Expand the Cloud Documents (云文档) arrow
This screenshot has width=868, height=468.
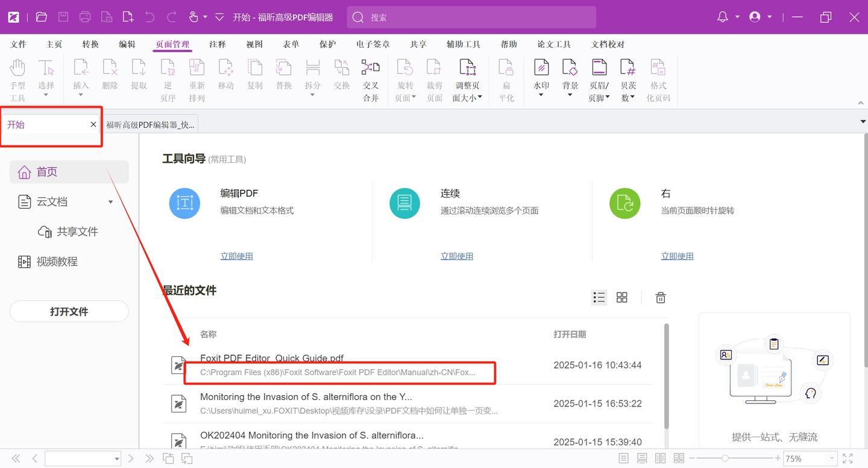click(x=110, y=202)
